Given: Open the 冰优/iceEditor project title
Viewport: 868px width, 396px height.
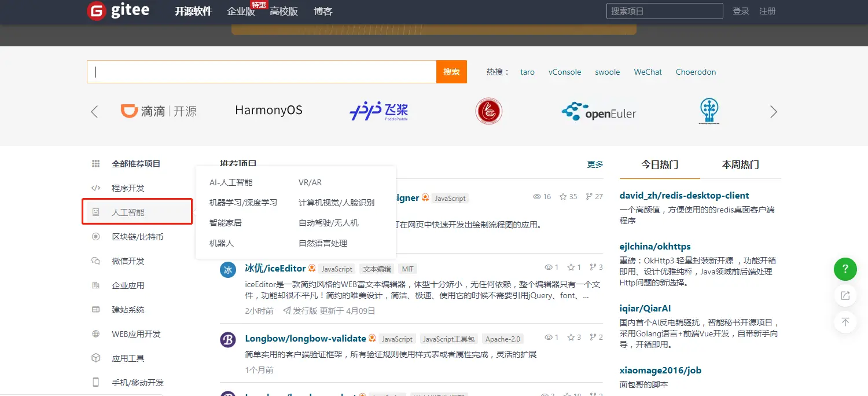Looking at the screenshot, I should coord(275,268).
